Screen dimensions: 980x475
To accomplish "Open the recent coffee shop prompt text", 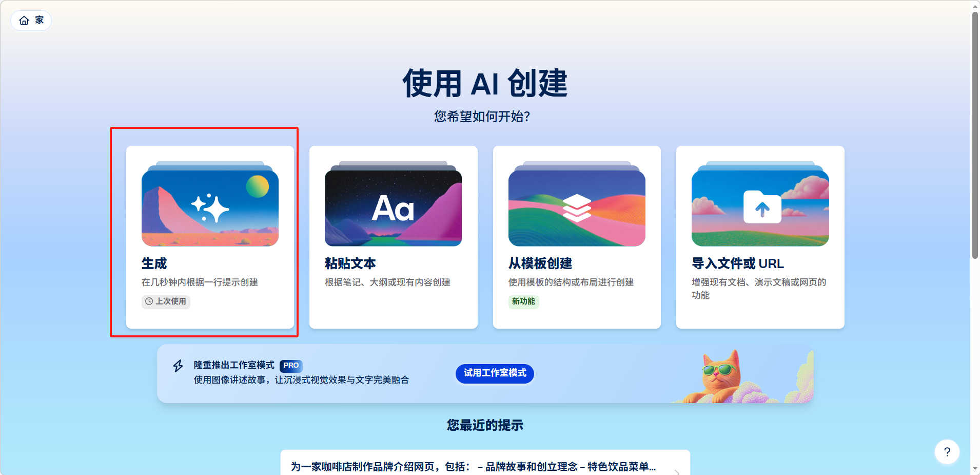I will click(x=473, y=467).
